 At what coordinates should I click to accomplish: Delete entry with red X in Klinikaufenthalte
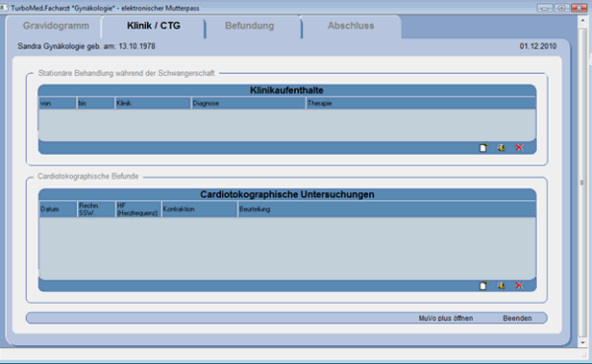point(520,148)
